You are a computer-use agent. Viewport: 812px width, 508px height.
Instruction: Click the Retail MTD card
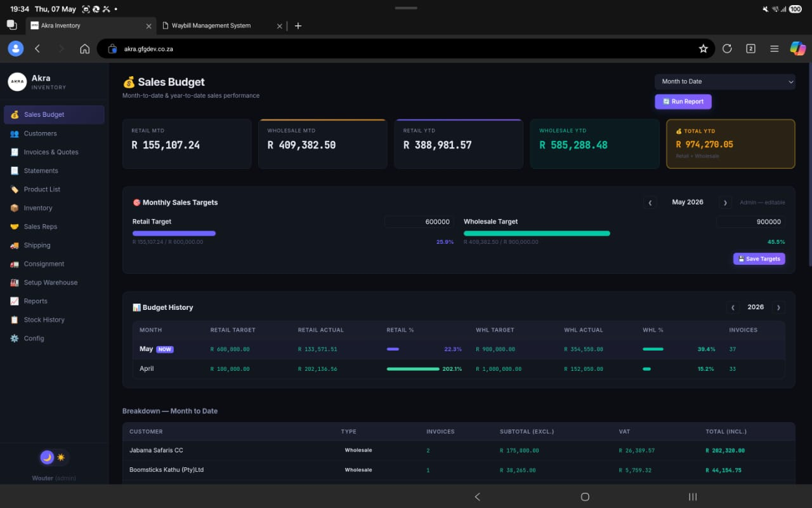pos(187,144)
